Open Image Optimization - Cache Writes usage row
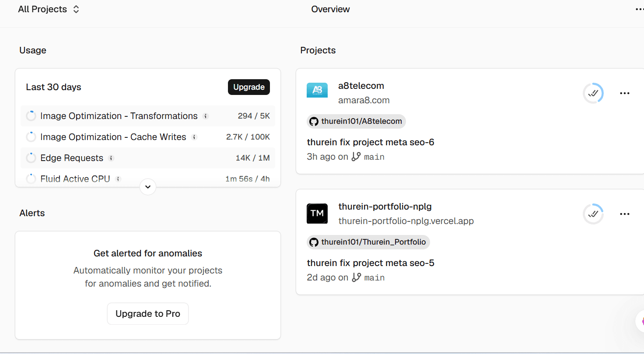 click(148, 137)
